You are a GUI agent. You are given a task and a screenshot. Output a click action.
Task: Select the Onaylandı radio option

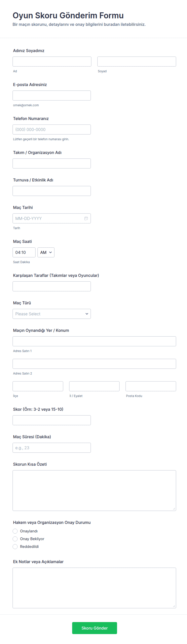pyautogui.click(x=15, y=531)
